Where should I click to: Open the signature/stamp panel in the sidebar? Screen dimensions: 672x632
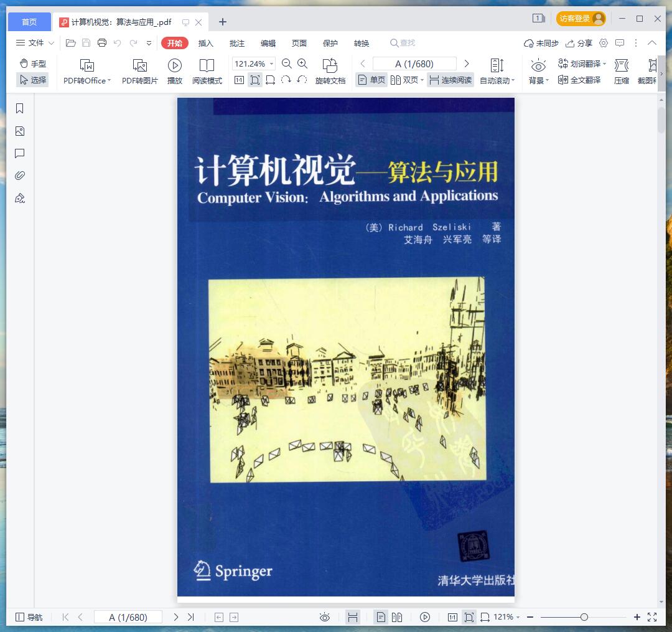coord(20,198)
